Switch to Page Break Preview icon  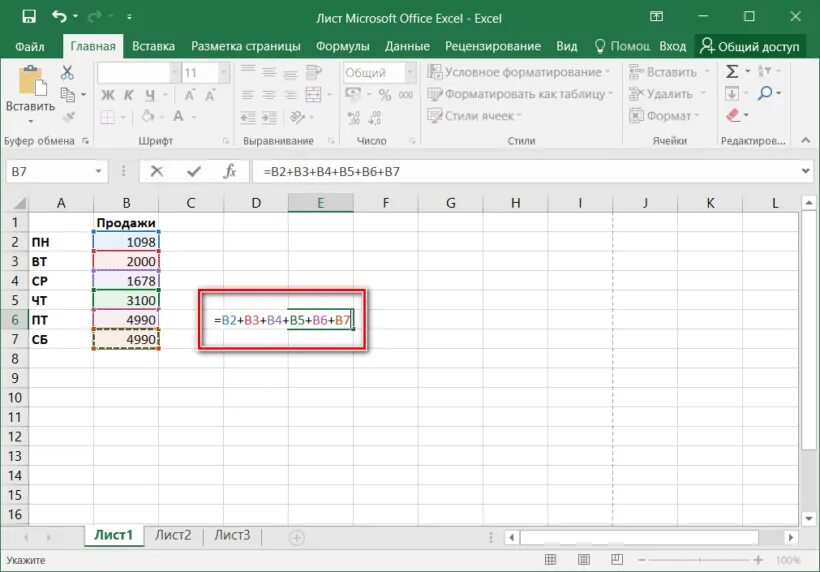click(x=617, y=560)
